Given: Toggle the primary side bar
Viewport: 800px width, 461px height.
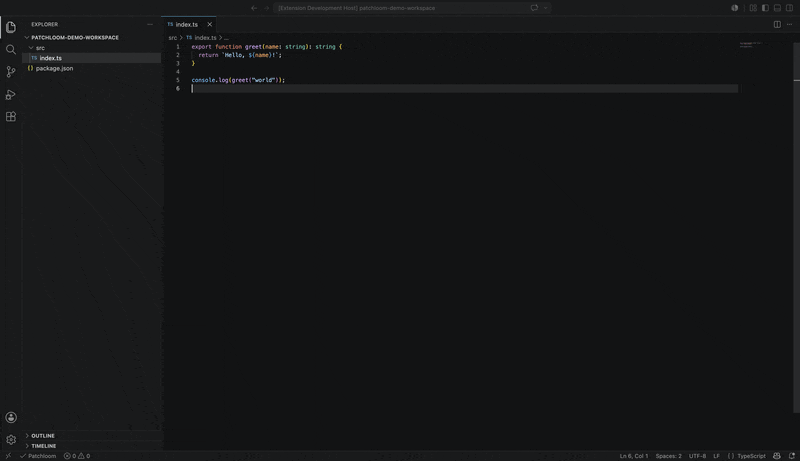Looking at the screenshot, I should pyautogui.click(x=765, y=8).
